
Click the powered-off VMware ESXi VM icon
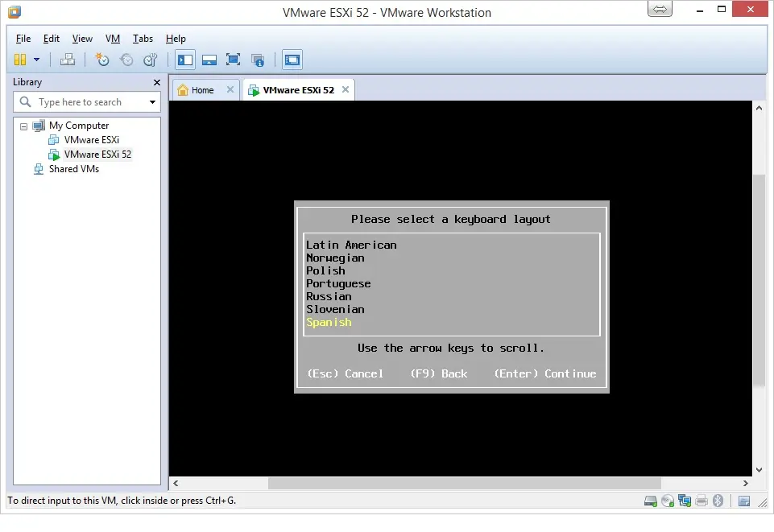point(53,140)
